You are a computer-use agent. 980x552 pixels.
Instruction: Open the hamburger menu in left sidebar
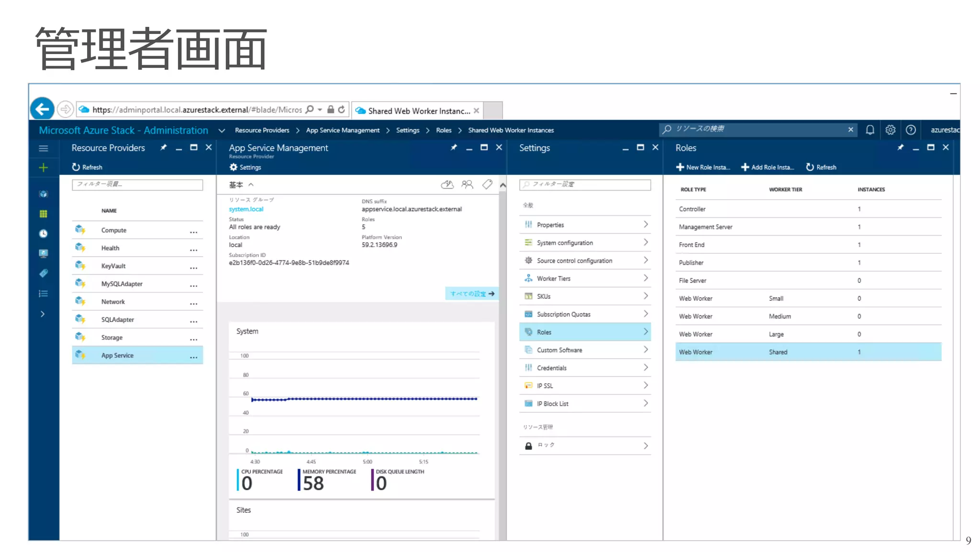coord(43,148)
